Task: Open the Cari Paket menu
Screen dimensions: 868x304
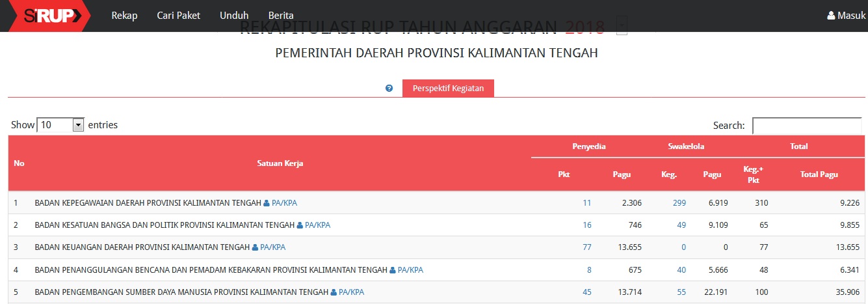Action: pyautogui.click(x=179, y=16)
